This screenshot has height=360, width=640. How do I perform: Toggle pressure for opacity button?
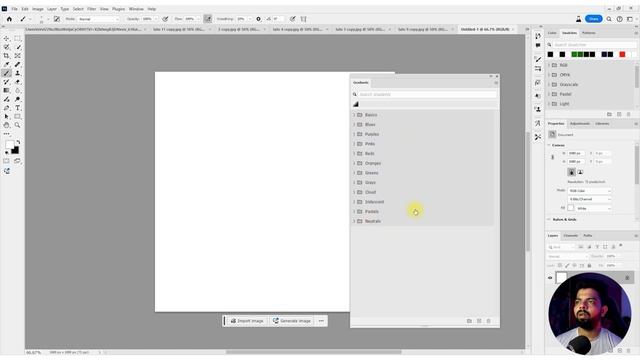click(x=165, y=19)
